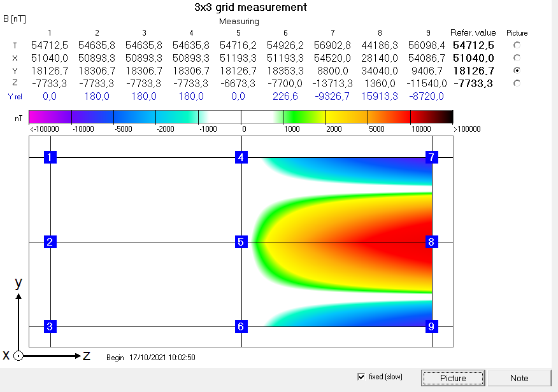Choose the X row Picture radio button
The height and width of the screenshot is (392, 558).
click(517, 57)
